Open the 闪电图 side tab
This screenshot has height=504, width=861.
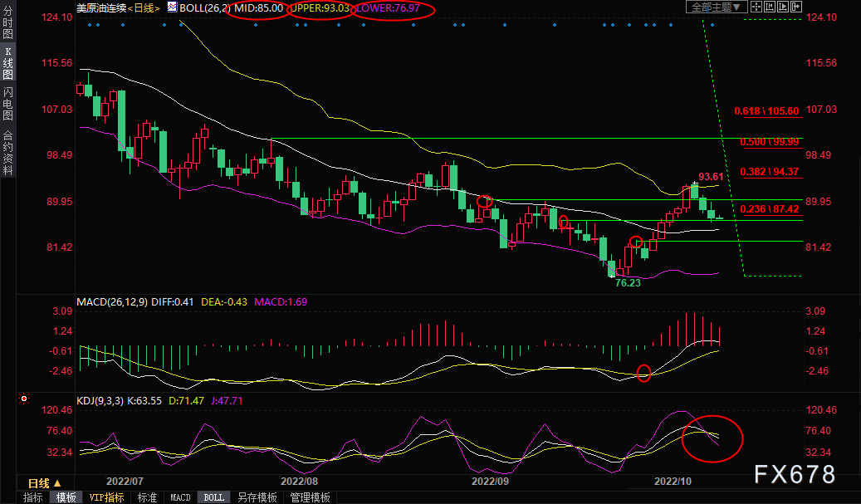[7, 103]
